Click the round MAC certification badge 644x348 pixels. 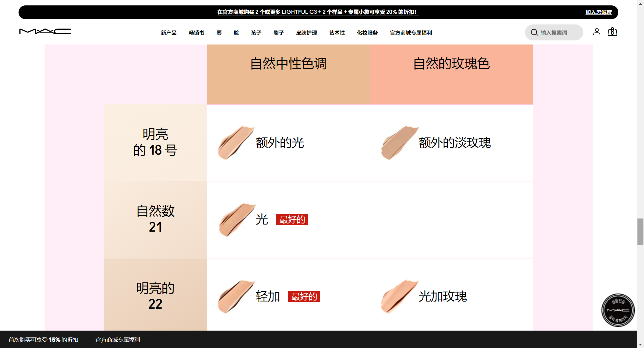[618, 310]
